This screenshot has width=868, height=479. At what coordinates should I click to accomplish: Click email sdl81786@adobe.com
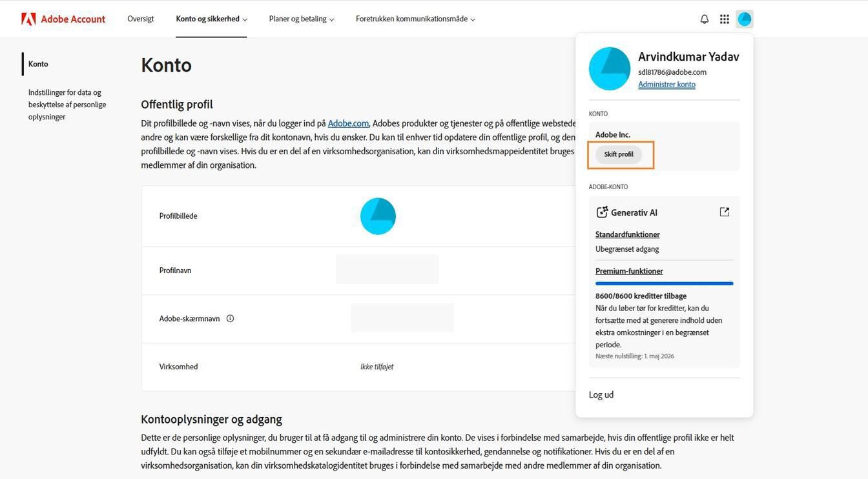672,72
